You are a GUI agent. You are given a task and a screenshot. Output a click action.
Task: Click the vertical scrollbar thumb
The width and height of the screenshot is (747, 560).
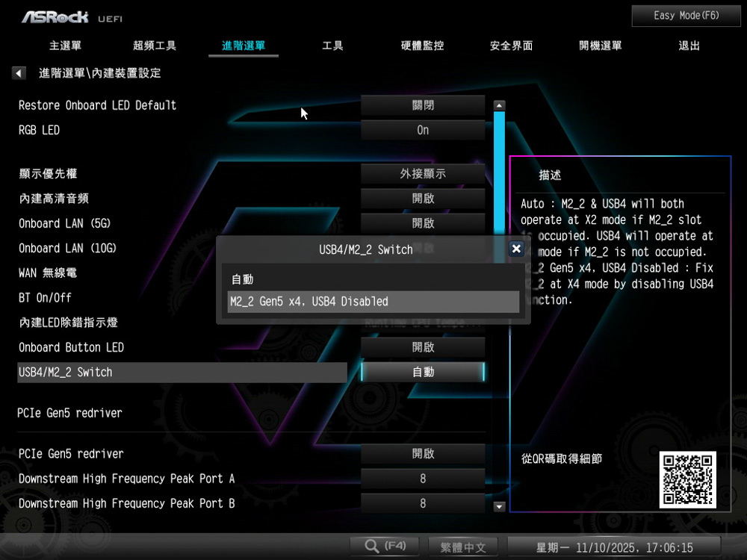pos(499,172)
